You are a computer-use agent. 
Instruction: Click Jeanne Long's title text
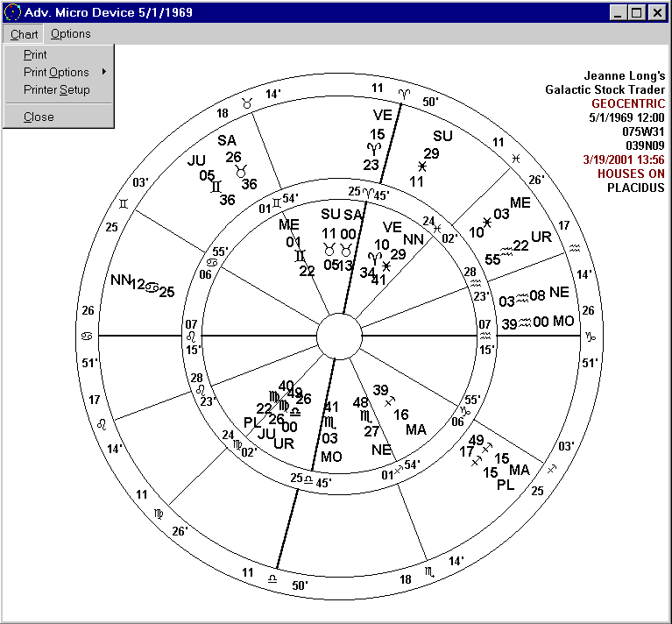pyautogui.click(x=625, y=76)
